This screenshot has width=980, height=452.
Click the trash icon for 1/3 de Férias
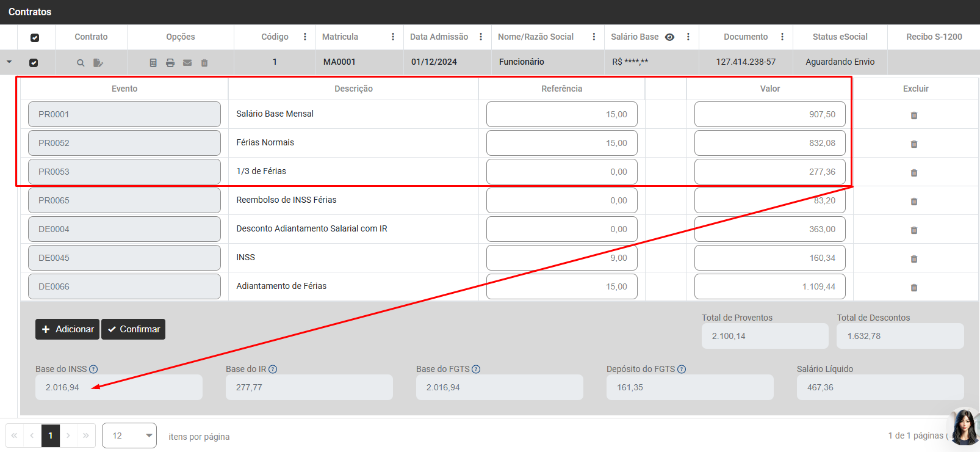914,173
